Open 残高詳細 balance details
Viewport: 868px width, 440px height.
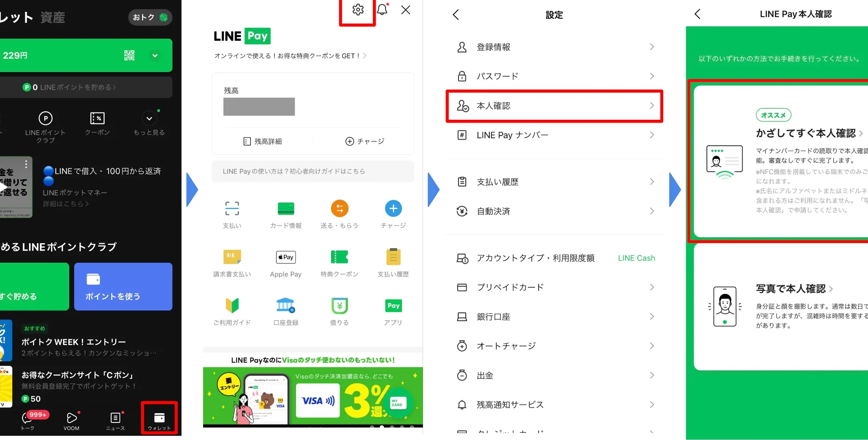(263, 141)
